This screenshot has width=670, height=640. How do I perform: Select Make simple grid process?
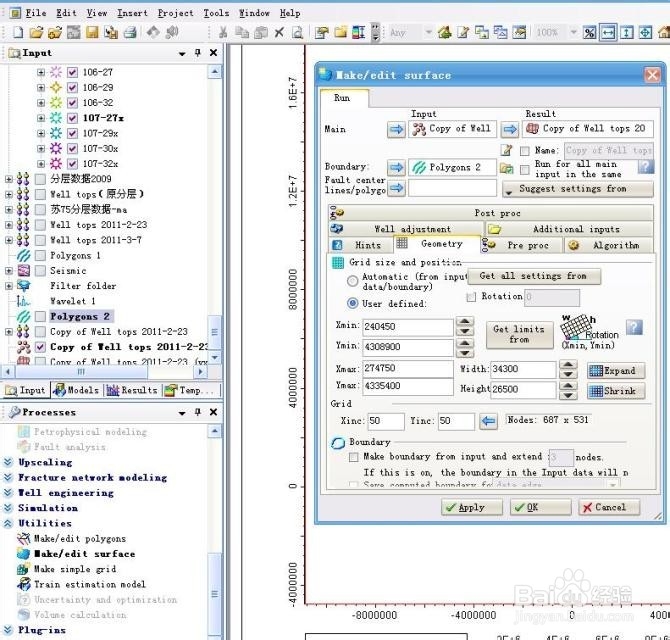tap(75, 569)
